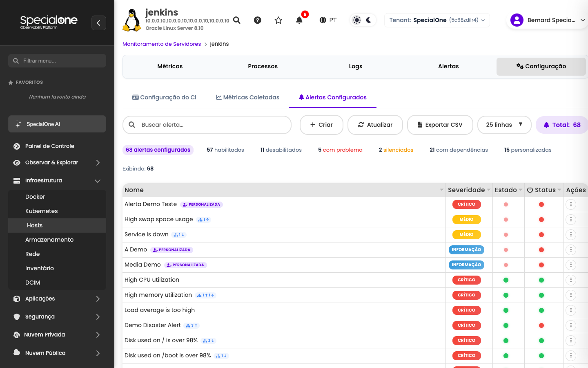This screenshot has width=588, height=368.
Task: Expand the Aplicações menu
Action: 57,298
